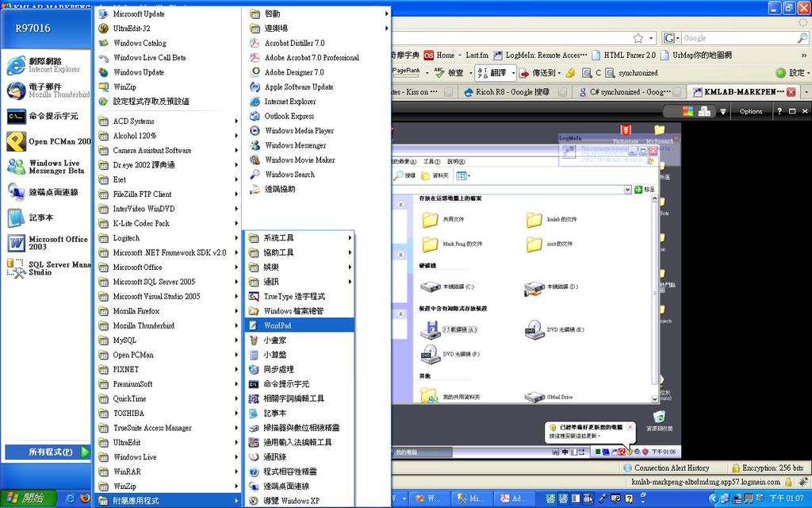Screen dimensions: 812x508
Task: Click the 翻譯 translate toolbar button
Action: point(496,73)
